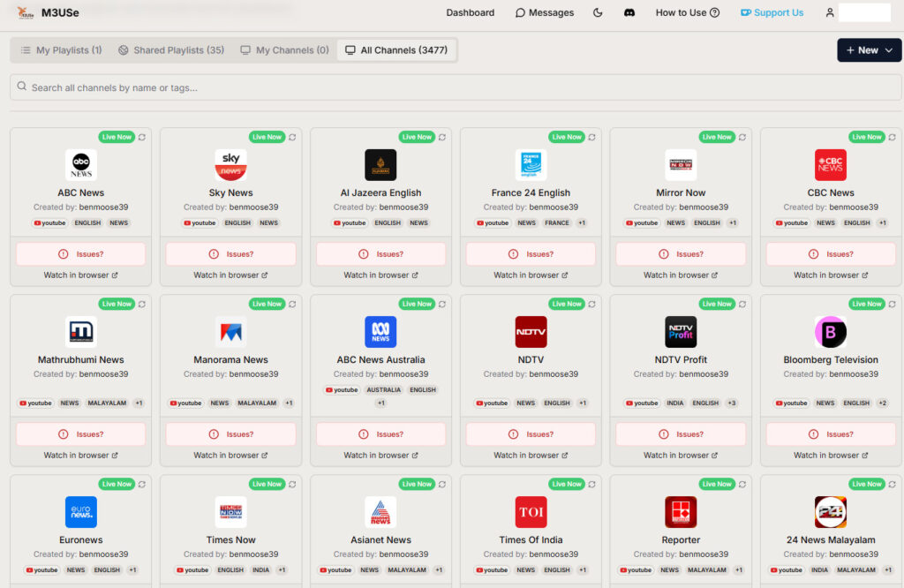Refresh the NDTV Profit status
This screenshot has width=904, height=588.
[742, 304]
